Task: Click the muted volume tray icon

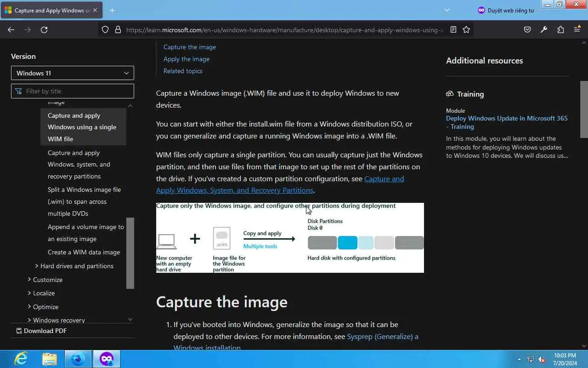Action: 542,359
